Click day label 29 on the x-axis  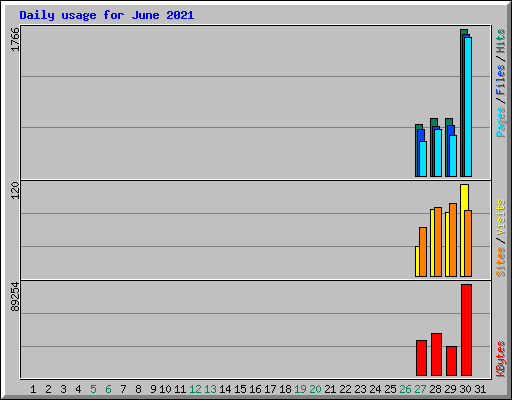[x=450, y=389]
